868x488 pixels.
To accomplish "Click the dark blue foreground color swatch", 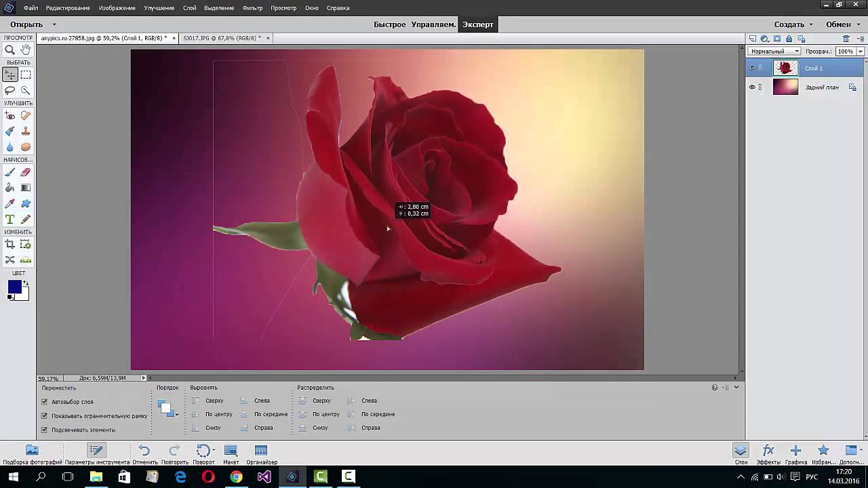I will point(14,287).
